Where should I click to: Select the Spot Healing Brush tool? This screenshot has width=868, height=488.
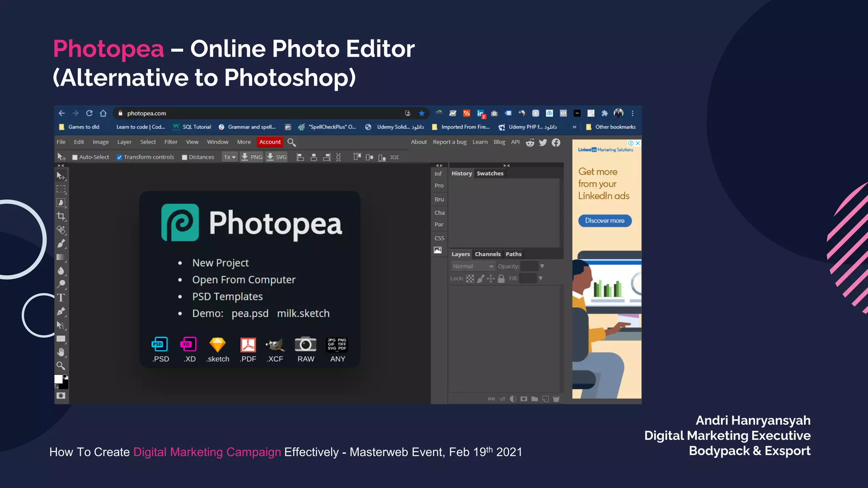pos(61,230)
